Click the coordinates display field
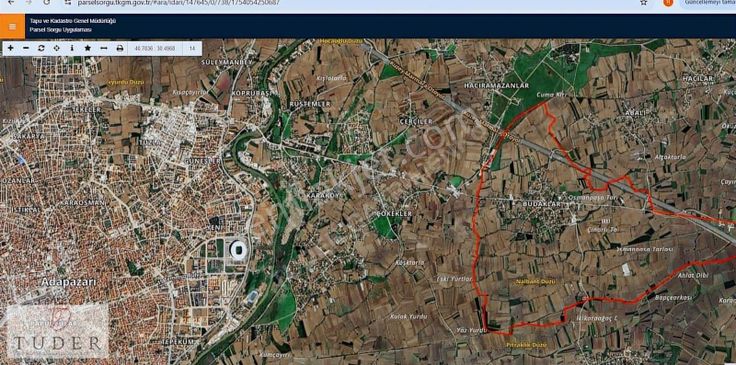Viewport: 736px width, 365px height. 155,48
